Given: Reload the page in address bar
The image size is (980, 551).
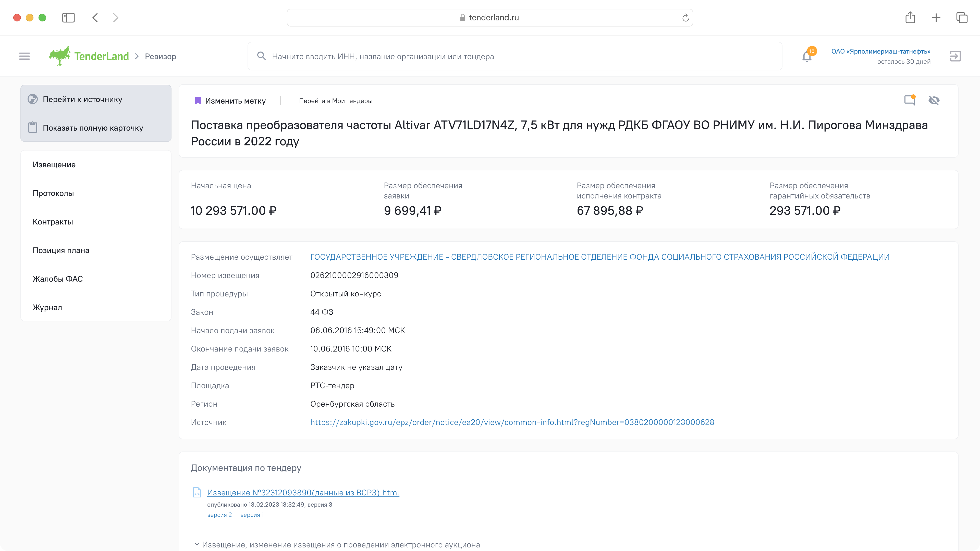Looking at the screenshot, I should point(685,18).
